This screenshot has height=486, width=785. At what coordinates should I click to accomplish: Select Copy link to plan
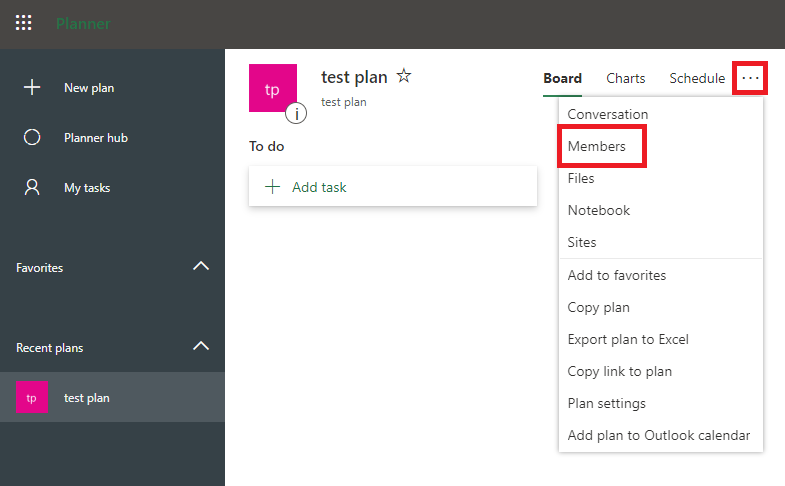point(661,371)
